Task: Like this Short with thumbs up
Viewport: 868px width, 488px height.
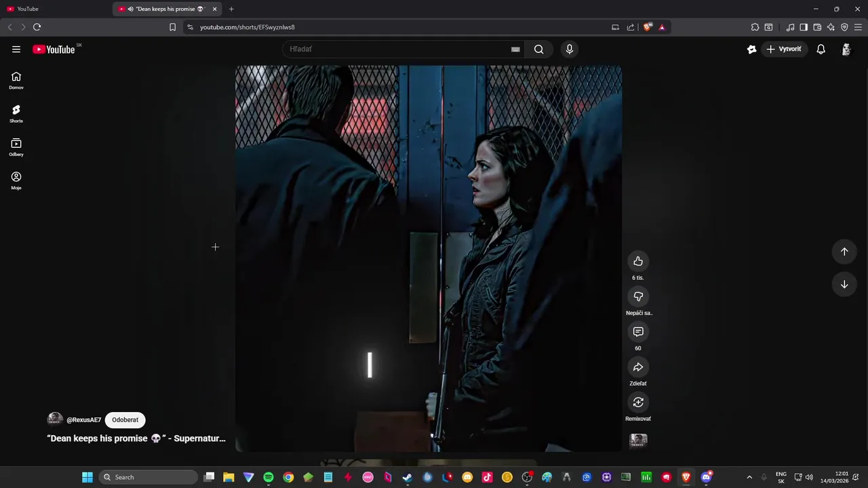Action: (638, 261)
